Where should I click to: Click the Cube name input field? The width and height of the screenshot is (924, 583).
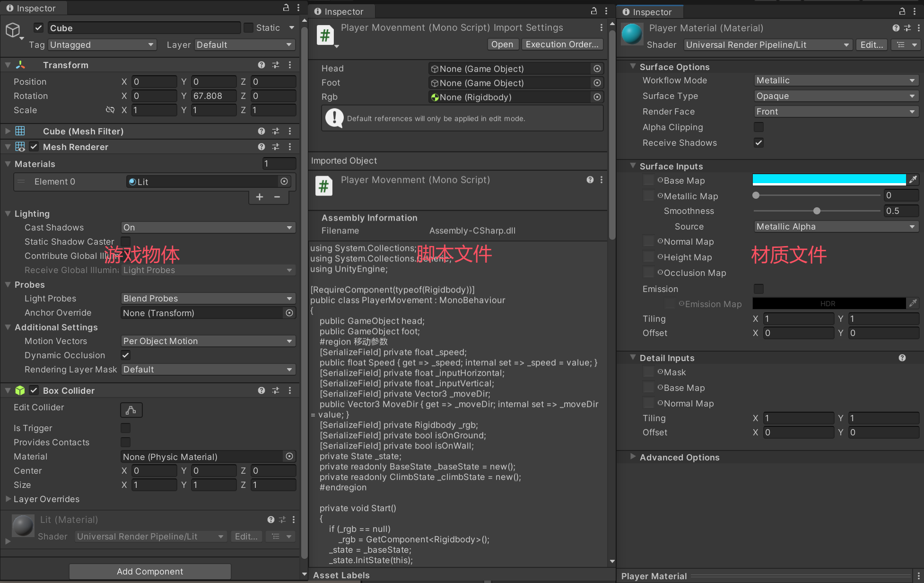pos(145,28)
